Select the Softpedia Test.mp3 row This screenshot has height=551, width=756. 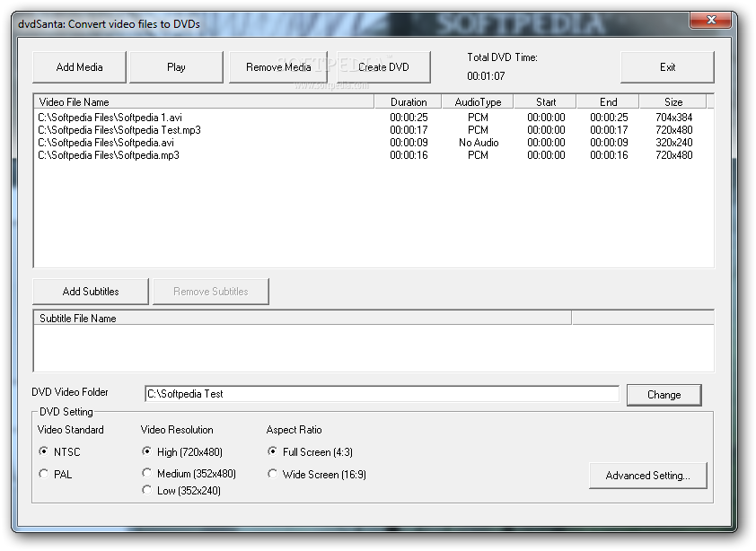point(373,130)
